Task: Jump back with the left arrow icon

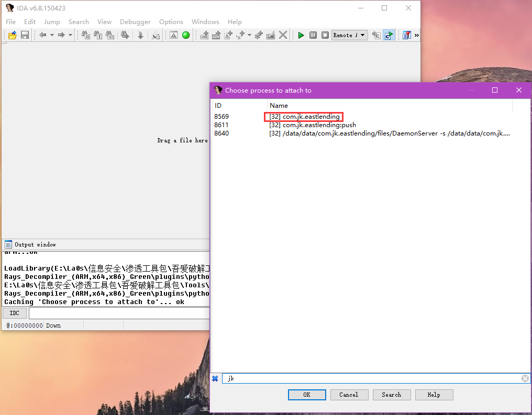Action: (x=43, y=35)
